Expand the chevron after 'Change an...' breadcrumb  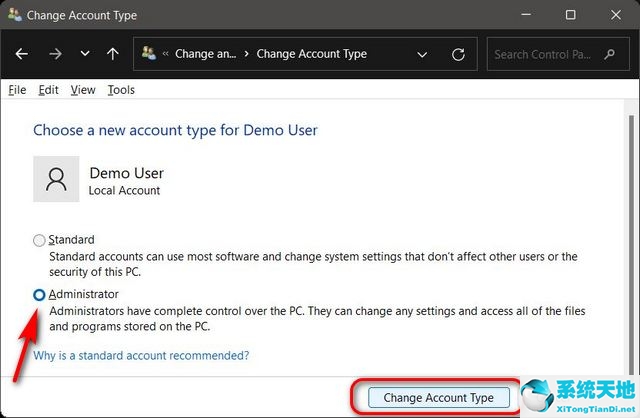tap(246, 54)
